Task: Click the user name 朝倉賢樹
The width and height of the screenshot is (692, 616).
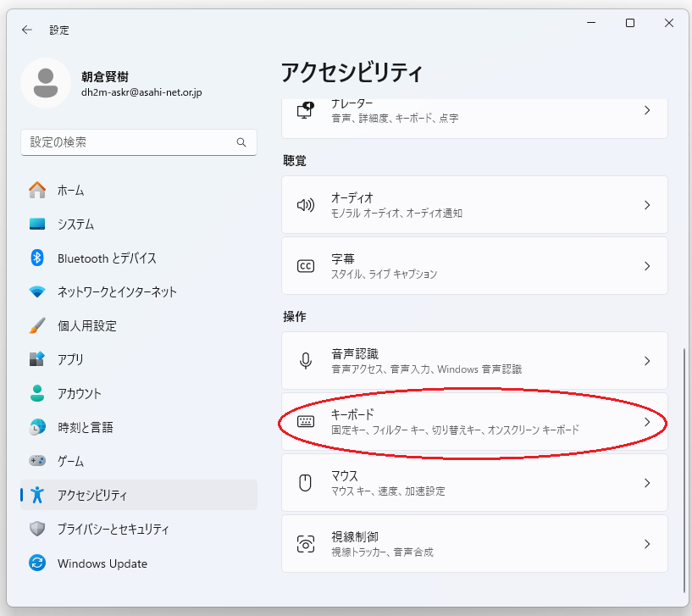Action: (105, 76)
